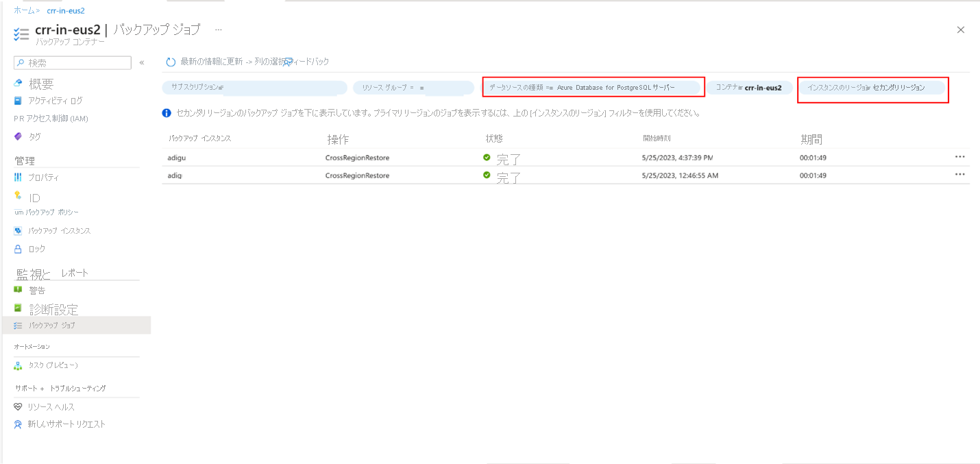Image resolution: width=980 pixels, height=464 pixels.
Task: Open リソース ヘルス resource health
Action: [x=51, y=407]
